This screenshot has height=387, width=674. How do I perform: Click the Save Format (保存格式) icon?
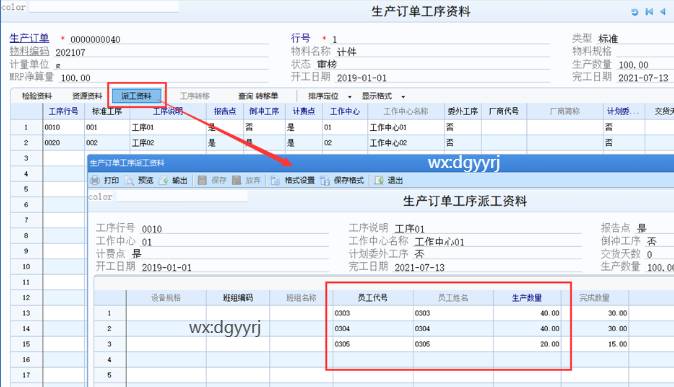(325, 181)
